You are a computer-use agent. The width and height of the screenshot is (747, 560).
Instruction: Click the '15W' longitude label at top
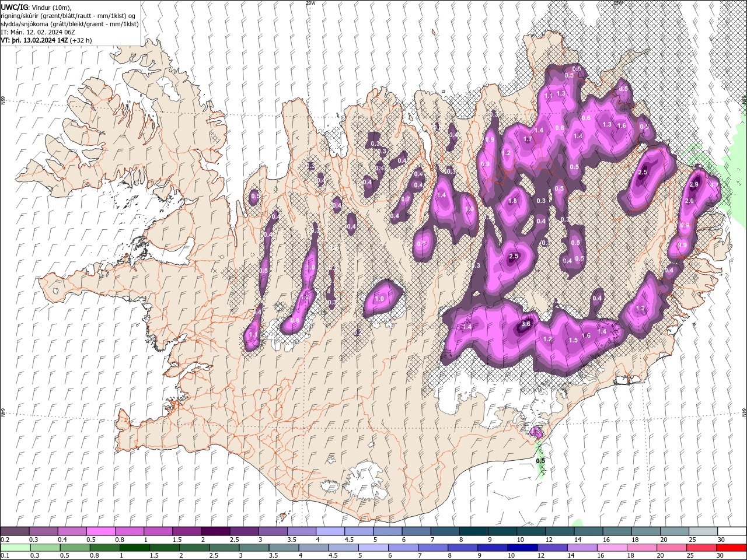click(x=617, y=3)
